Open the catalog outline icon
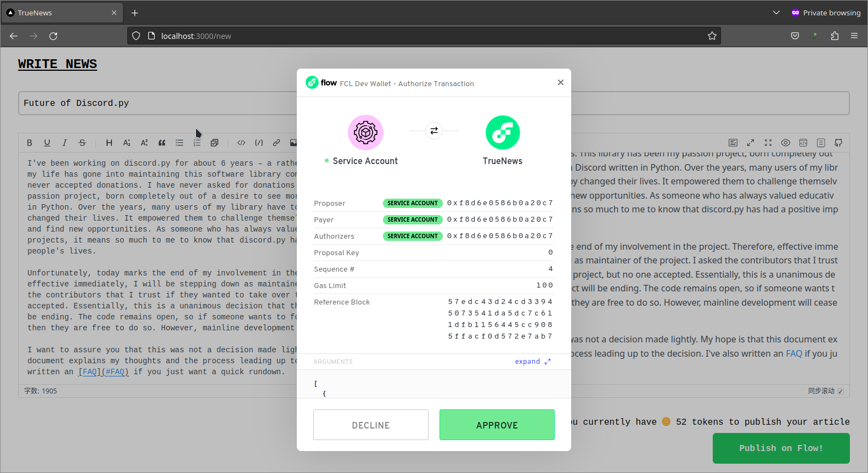 [821, 143]
